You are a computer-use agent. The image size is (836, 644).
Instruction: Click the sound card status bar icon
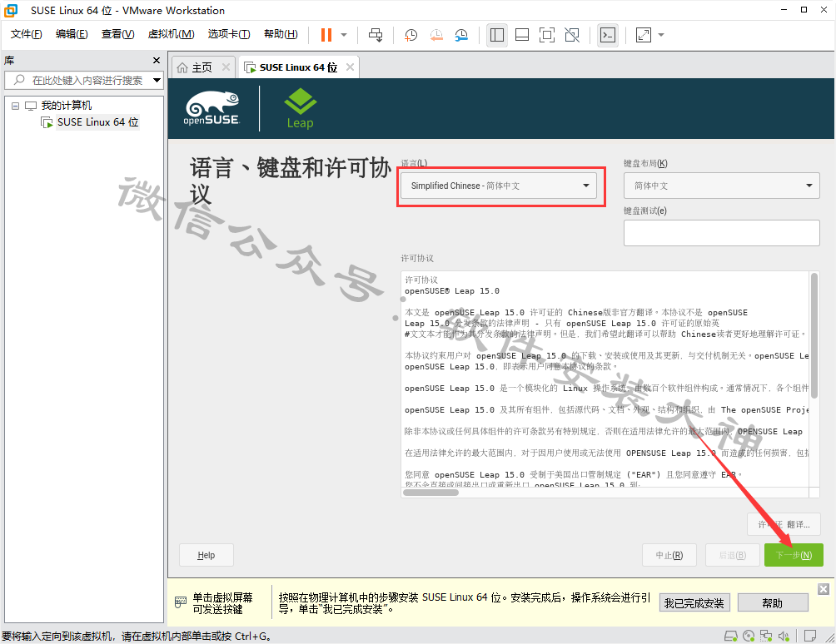point(784,636)
